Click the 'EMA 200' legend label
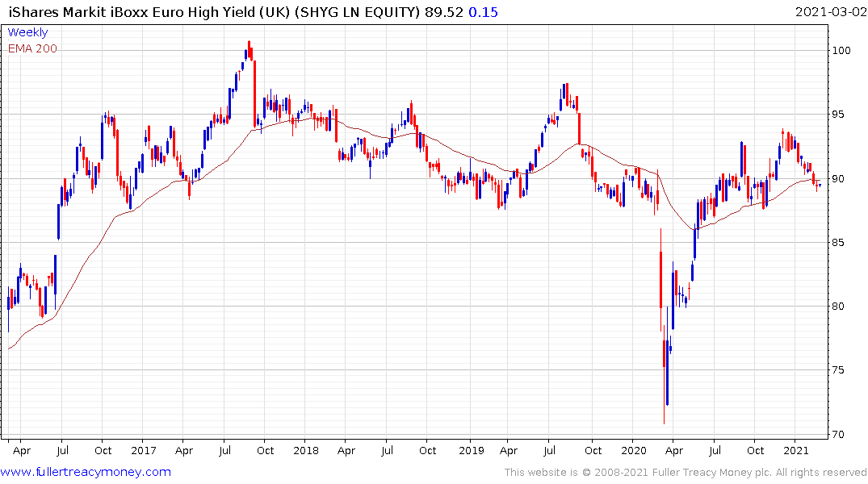 pyautogui.click(x=32, y=48)
